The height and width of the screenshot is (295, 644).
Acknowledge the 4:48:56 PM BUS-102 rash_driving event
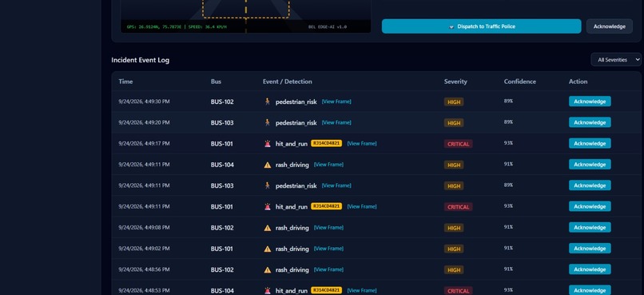pos(590,269)
